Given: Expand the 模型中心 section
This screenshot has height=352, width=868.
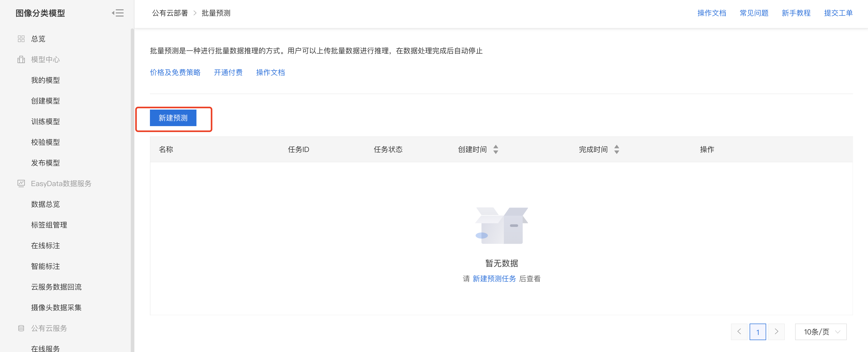Looking at the screenshot, I should [45, 60].
